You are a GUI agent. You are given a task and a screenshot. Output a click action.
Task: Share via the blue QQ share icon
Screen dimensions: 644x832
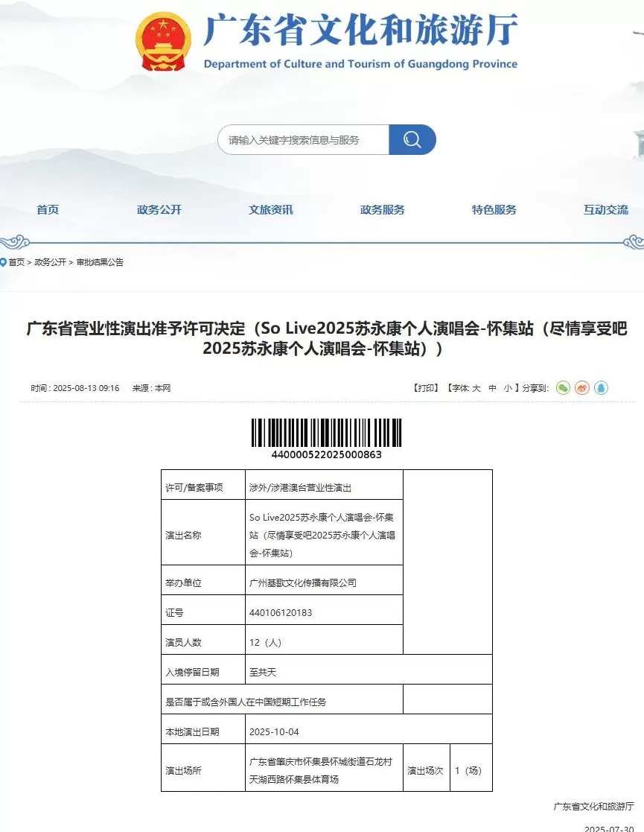(x=601, y=388)
